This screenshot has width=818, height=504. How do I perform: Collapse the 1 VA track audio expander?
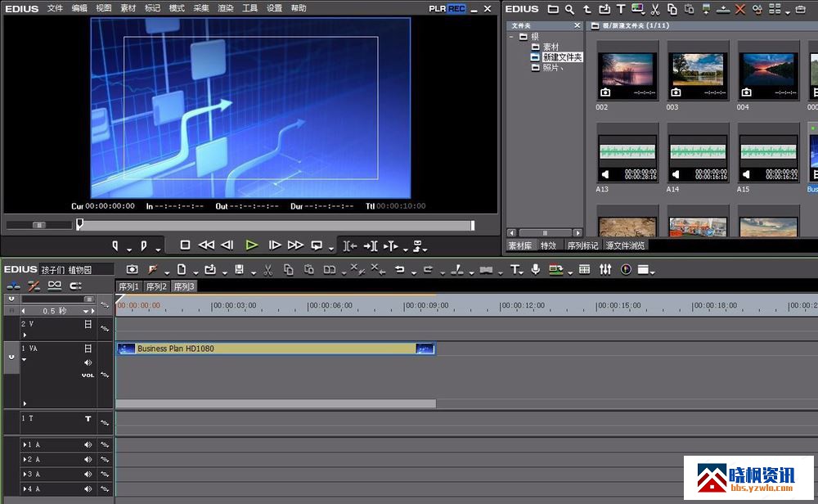coord(24,359)
